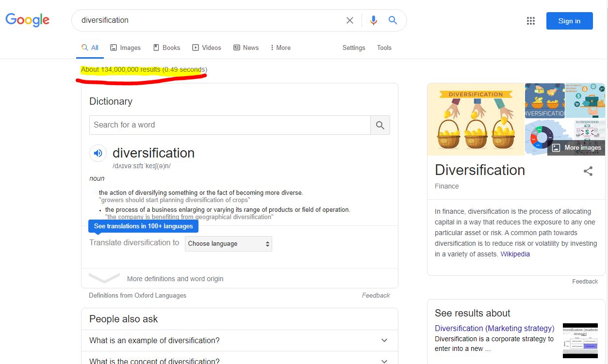Switch to the News tab

(246, 47)
